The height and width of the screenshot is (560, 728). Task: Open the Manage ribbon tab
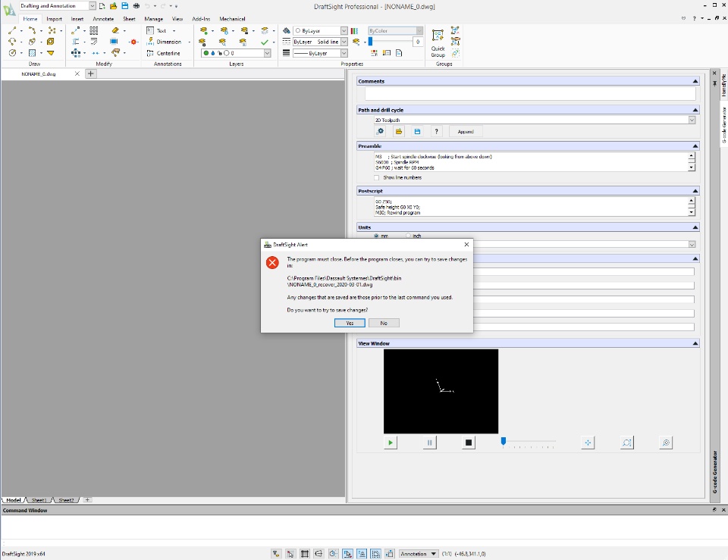tap(153, 19)
